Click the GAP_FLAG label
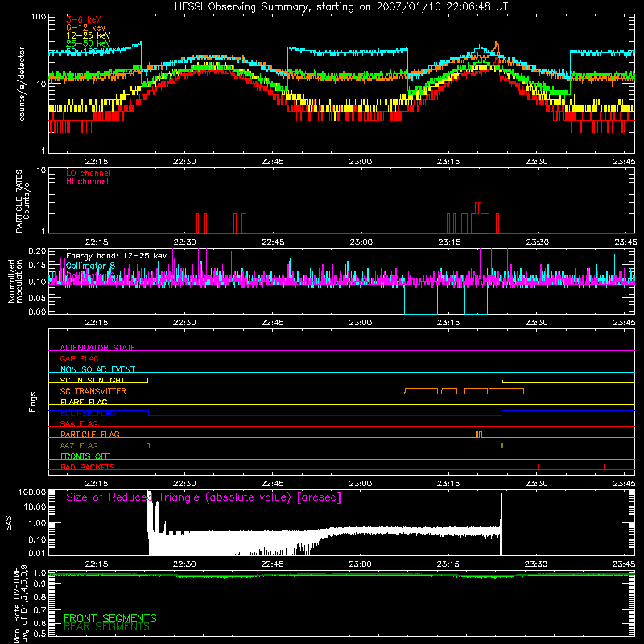 (x=79, y=358)
